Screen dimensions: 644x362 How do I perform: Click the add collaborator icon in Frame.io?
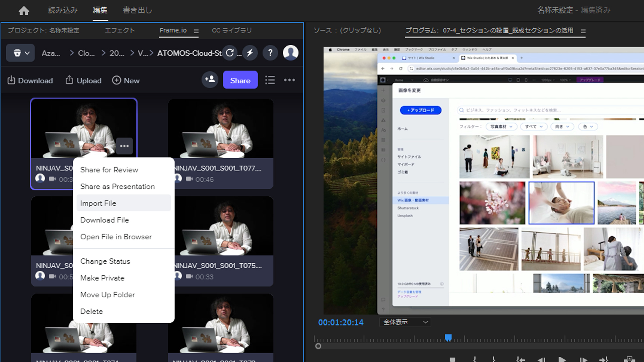(211, 80)
